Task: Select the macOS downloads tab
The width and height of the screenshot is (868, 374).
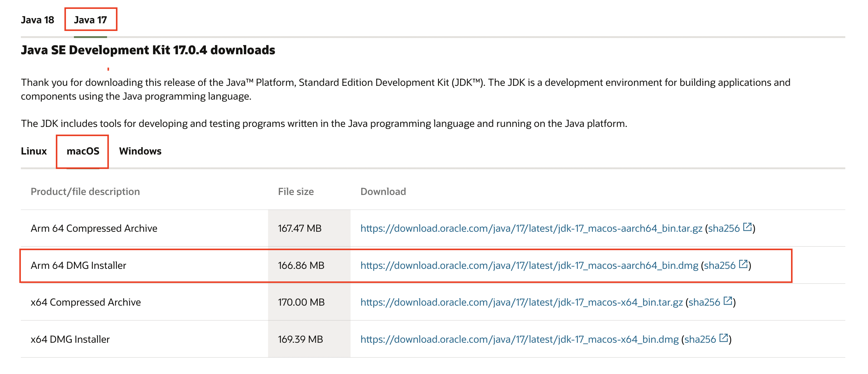Action: pyautogui.click(x=83, y=151)
